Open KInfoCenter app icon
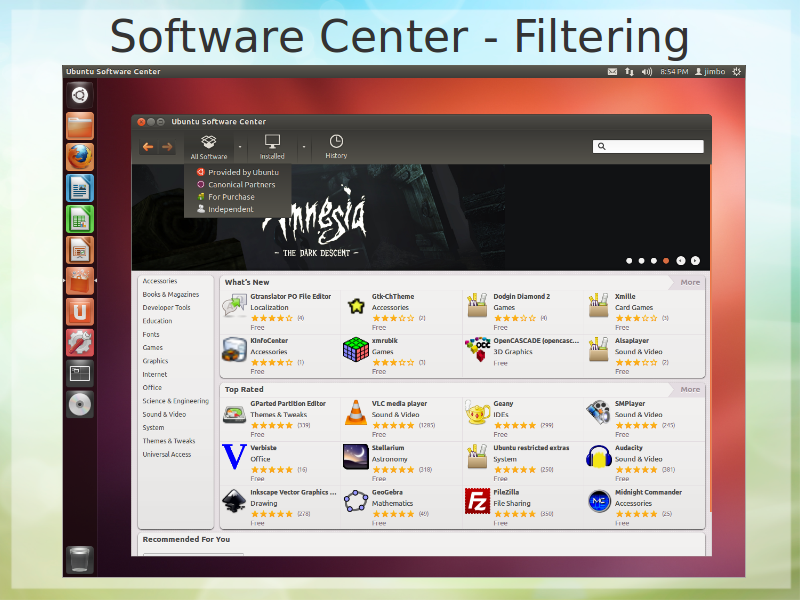This screenshot has height=600, width=800. [234, 349]
